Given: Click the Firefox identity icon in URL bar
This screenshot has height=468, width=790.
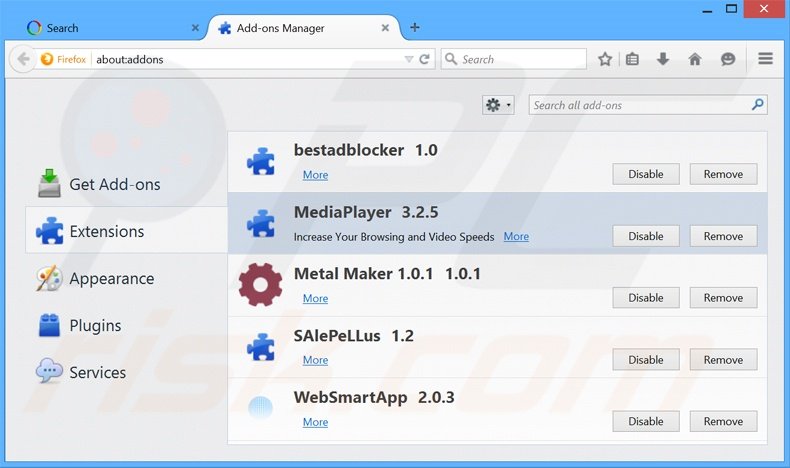Looking at the screenshot, I should (x=47, y=59).
